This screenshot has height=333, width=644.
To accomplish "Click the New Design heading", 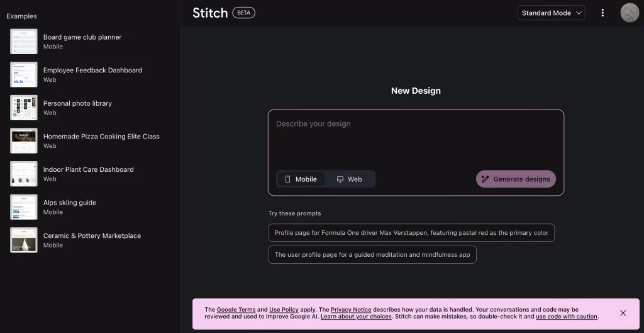I will coord(416,91).
